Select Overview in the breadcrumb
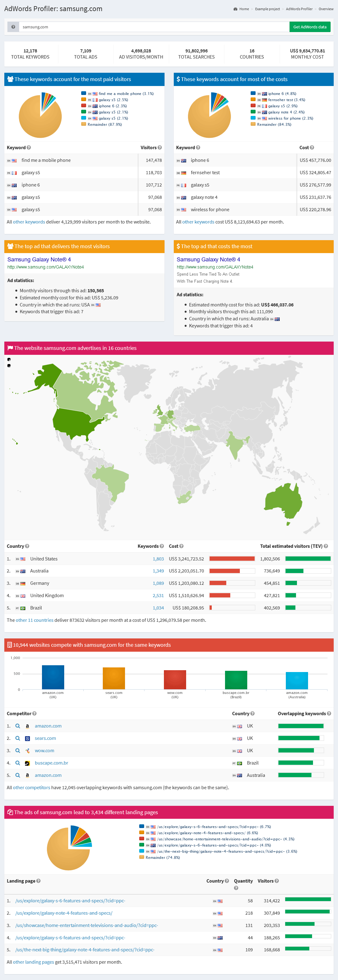This screenshot has width=338, height=980. 326,9
